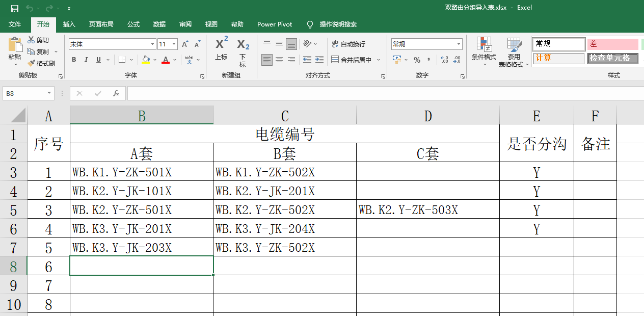Apply Superscript (上标) formatting
This screenshot has height=316, width=644.
222,49
